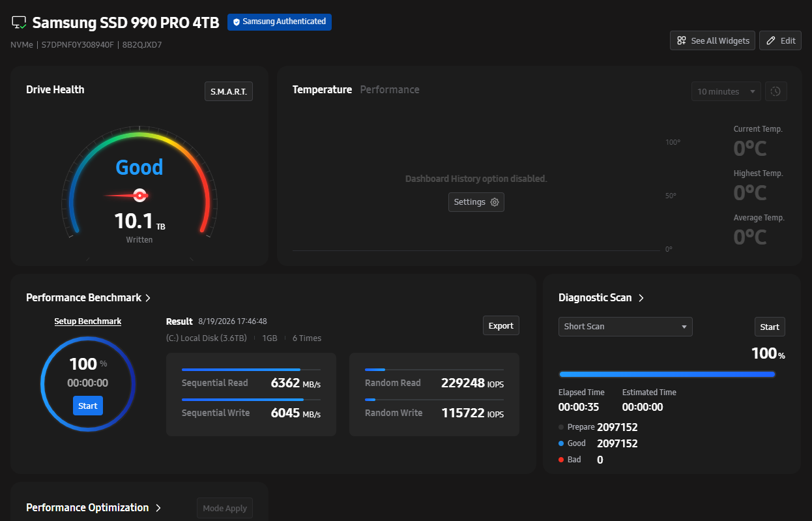The width and height of the screenshot is (812, 521).
Task: Expand the Performance Benchmark chevron
Action: click(x=148, y=298)
